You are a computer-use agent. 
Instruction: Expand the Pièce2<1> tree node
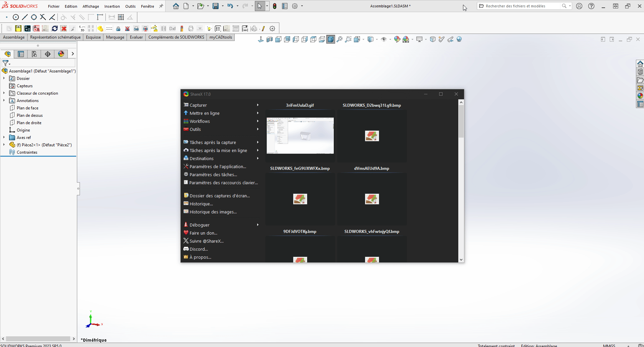(x=4, y=145)
